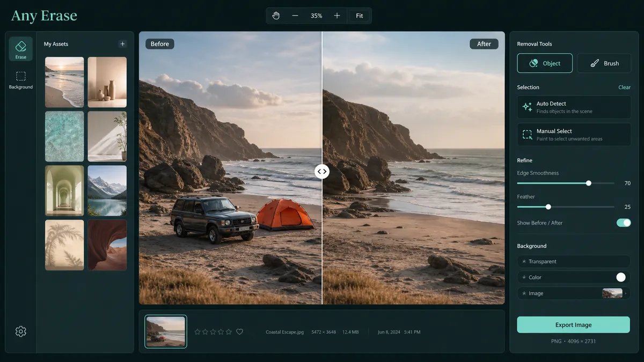Click the Feather slider handle

(x=548, y=206)
